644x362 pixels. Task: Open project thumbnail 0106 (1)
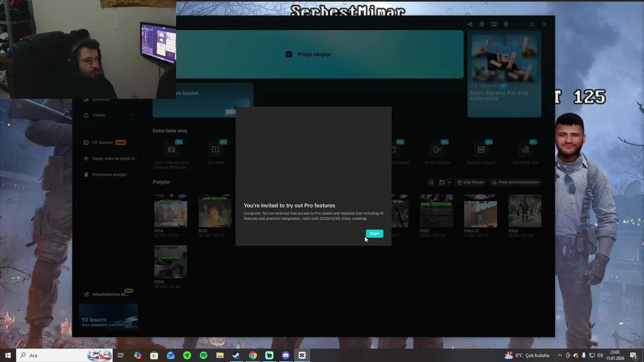(x=480, y=211)
